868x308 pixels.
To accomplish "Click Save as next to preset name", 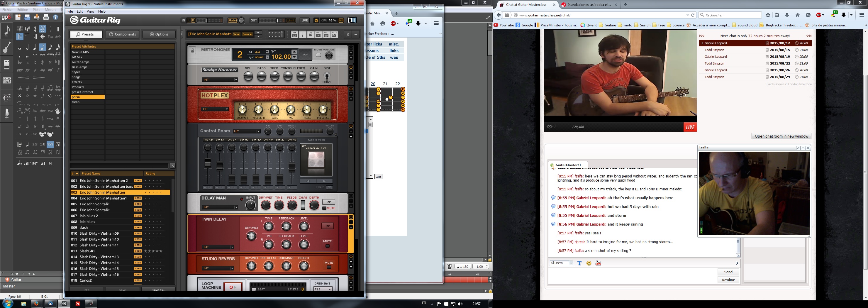I will (247, 34).
